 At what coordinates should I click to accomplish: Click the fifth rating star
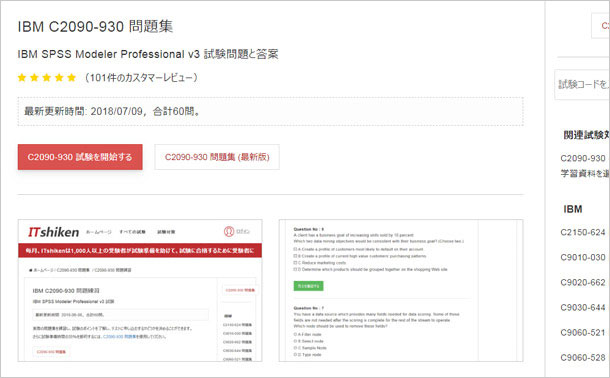(x=72, y=77)
